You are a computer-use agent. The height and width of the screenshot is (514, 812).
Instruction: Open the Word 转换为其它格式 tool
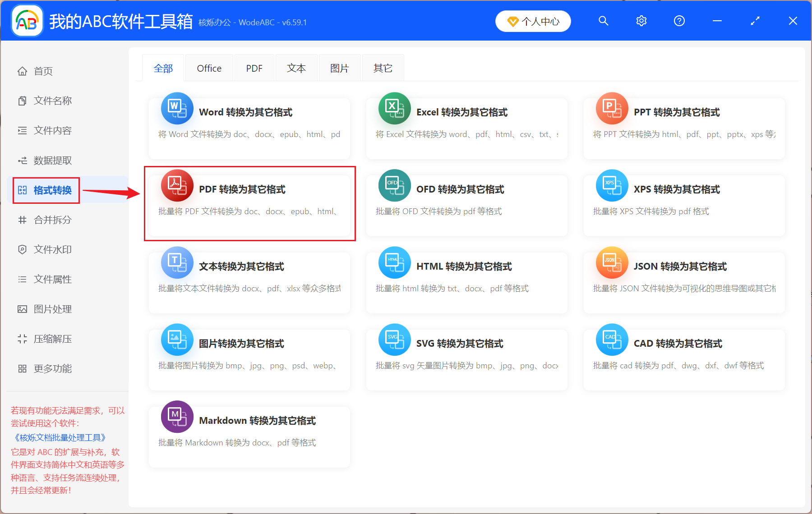[x=249, y=128]
